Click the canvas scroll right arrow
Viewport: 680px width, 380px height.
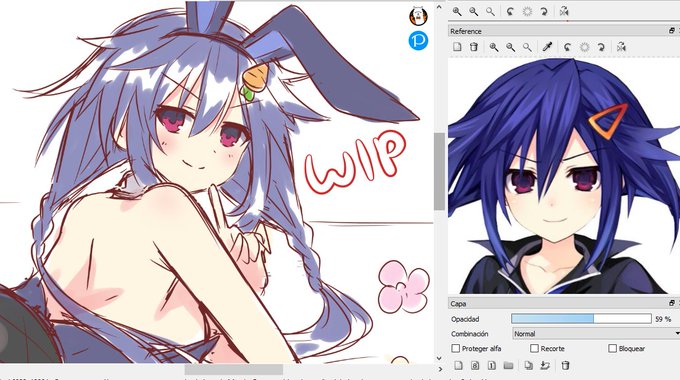tap(440, 369)
